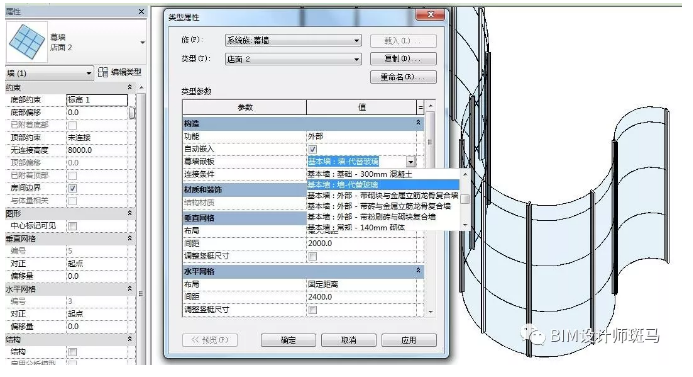Collapse the 图形 section in Properties
This screenshot has height=377, width=693.
pyautogui.click(x=129, y=213)
